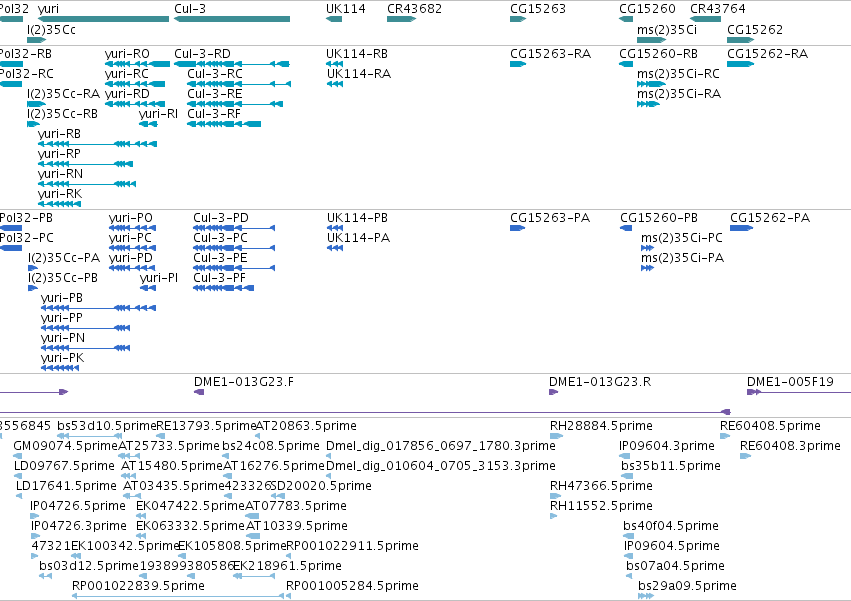Screen dimensions: 851x601
Task: Click the CG15262-RA transcript label
Action: 767,54
